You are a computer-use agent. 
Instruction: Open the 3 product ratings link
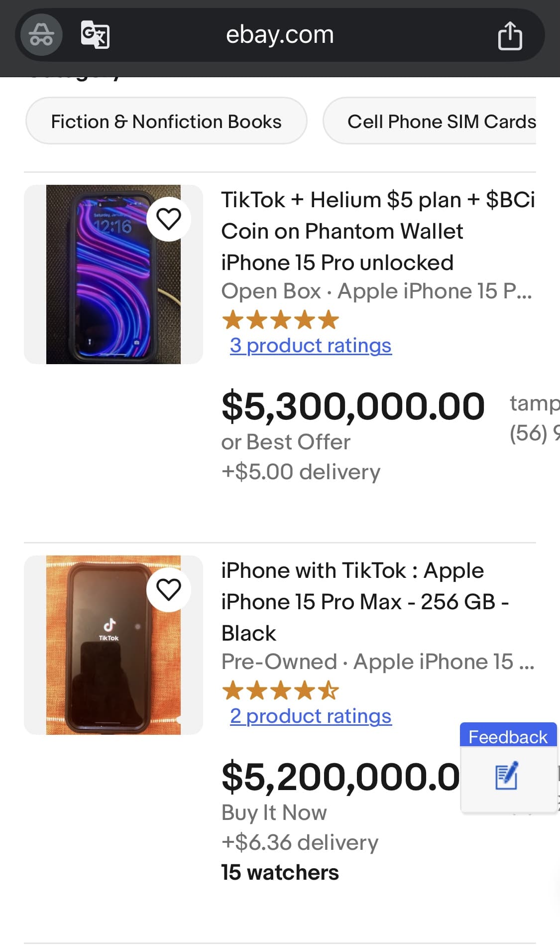tap(311, 345)
